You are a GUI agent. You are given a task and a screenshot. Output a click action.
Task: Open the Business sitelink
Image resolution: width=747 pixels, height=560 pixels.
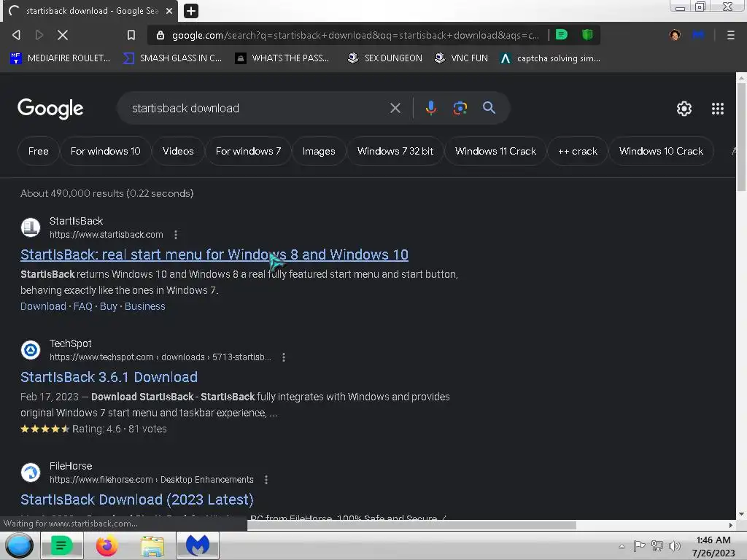pos(145,306)
